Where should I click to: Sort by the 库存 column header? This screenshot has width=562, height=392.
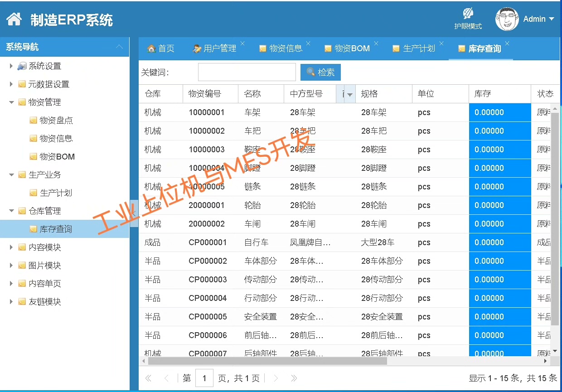click(x=500, y=94)
